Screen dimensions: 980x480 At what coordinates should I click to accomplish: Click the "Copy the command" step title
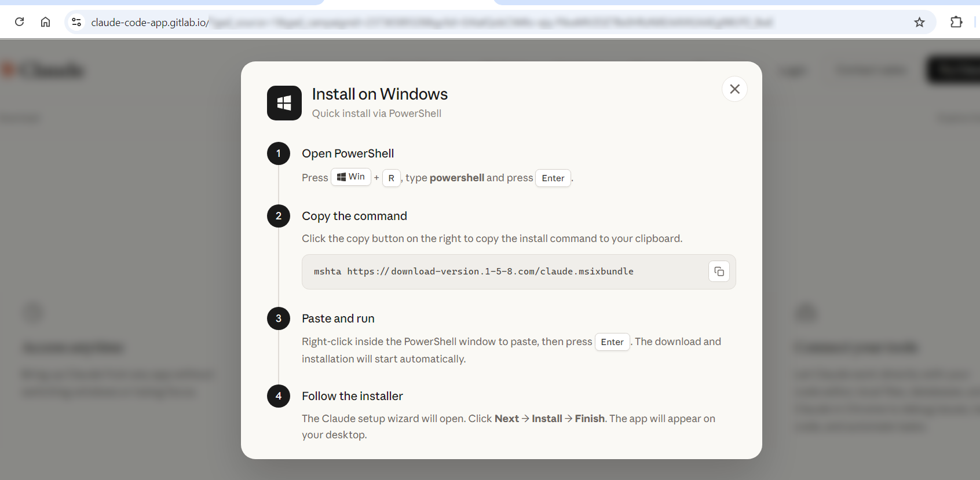click(354, 216)
